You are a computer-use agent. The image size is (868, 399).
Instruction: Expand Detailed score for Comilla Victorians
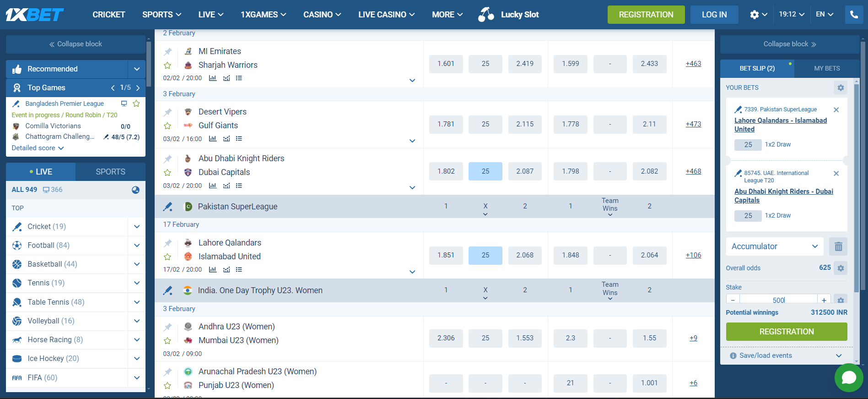tap(38, 148)
